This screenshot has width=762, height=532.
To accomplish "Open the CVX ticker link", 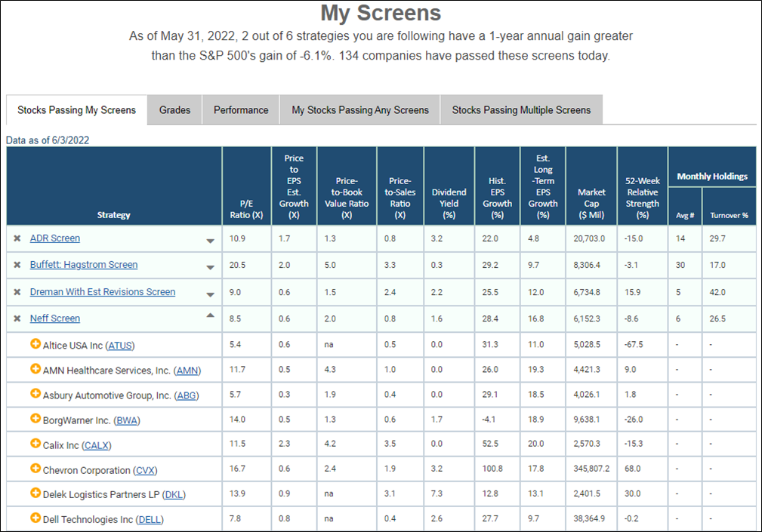I will tap(145, 471).
